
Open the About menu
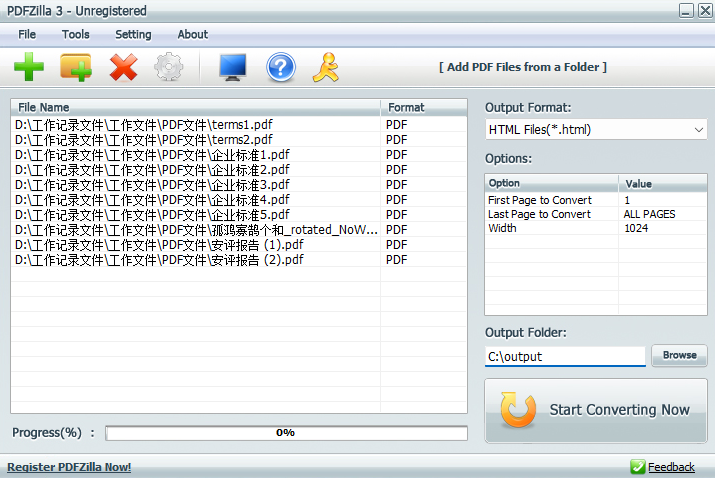pos(193,34)
